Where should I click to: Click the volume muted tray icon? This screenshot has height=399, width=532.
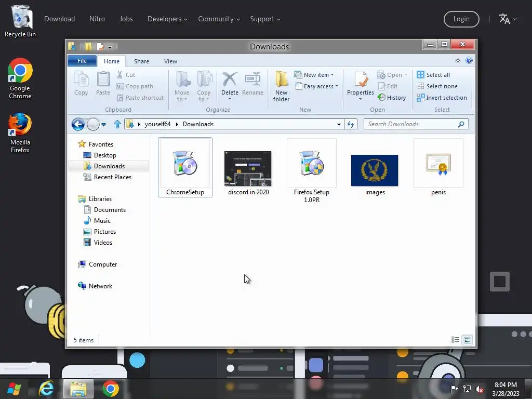480,389
